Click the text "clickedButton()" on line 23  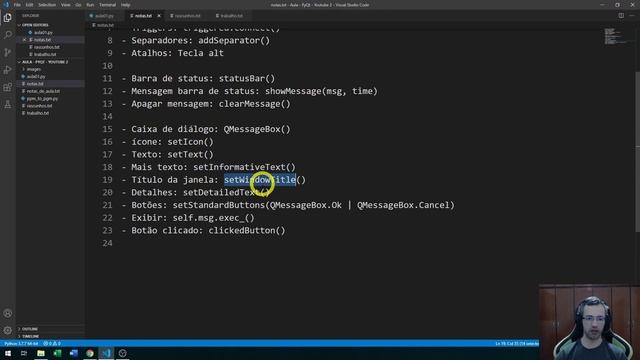[x=247, y=230]
